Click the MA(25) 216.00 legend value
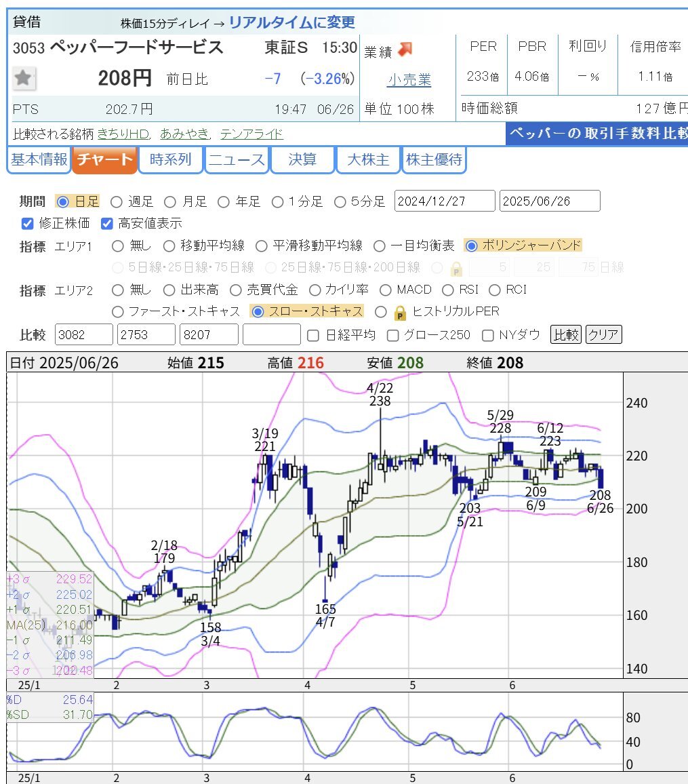 [x=75, y=625]
